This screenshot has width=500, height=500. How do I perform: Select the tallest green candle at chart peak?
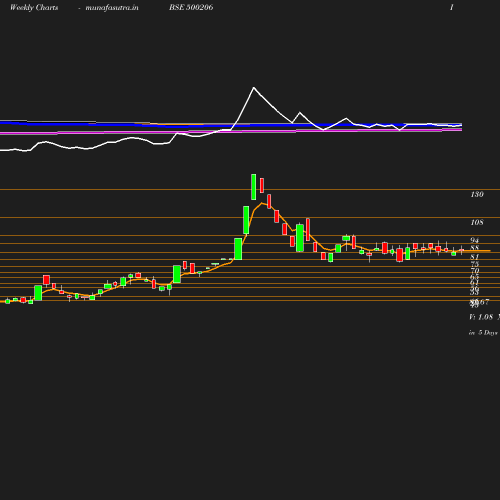tap(254, 187)
